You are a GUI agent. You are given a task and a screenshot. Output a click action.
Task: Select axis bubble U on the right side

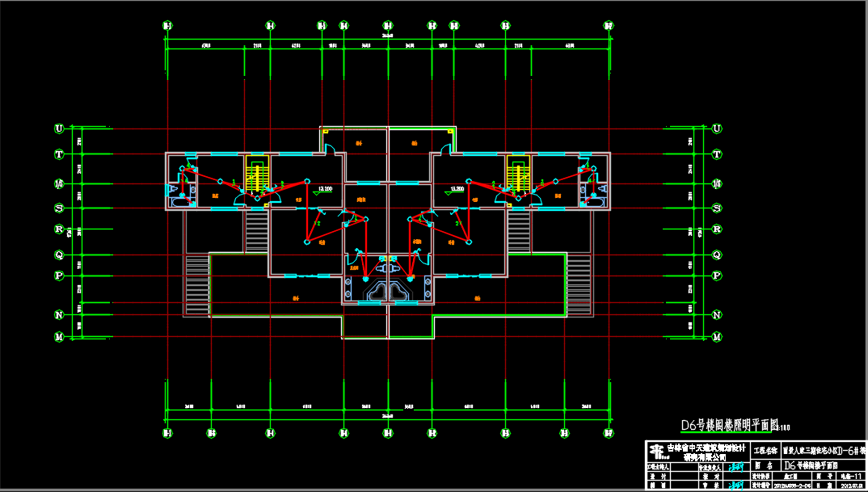click(x=718, y=129)
